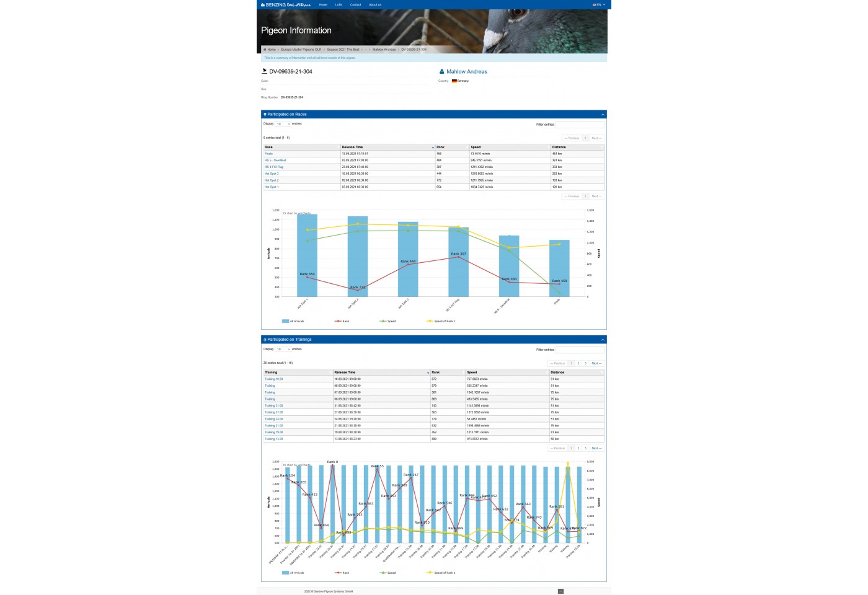Viewport: 868px width, 595px height.
Task: Click the pigeon icon beside DV-09639-21-304 heading
Action: tap(264, 71)
